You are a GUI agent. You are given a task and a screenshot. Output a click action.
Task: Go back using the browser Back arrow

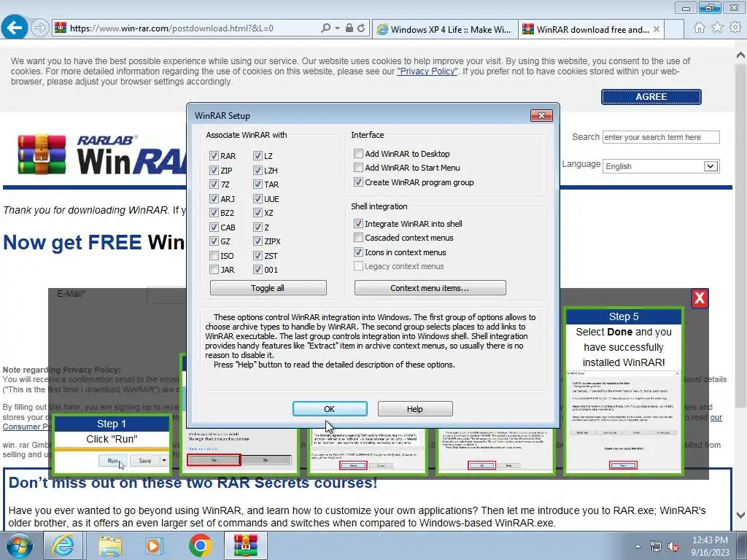point(14,28)
